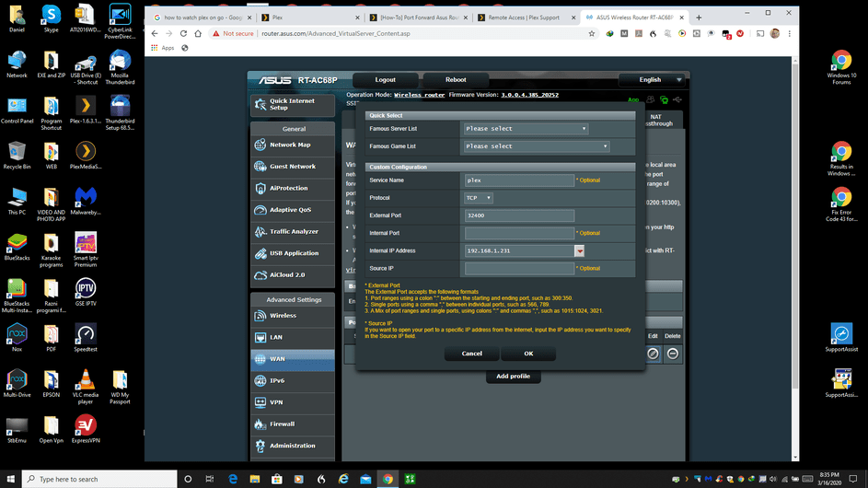Click Wireless router operation mode link
This screenshot has height=488, width=868.
[419, 95]
